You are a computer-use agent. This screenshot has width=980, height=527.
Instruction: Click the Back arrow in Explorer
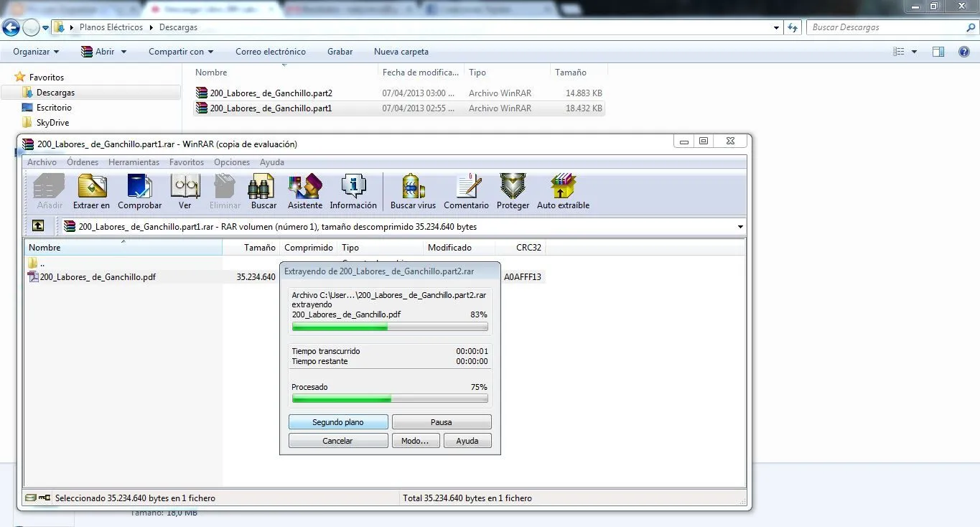pos(11,27)
